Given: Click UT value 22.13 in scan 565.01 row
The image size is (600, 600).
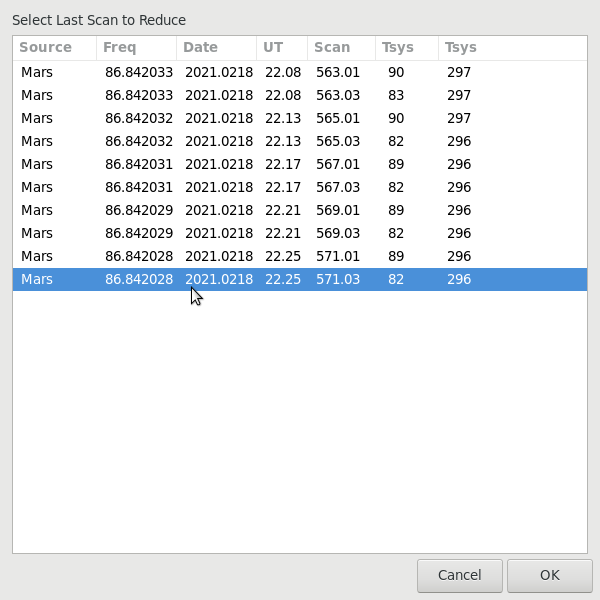Looking at the screenshot, I should (x=283, y=118).
